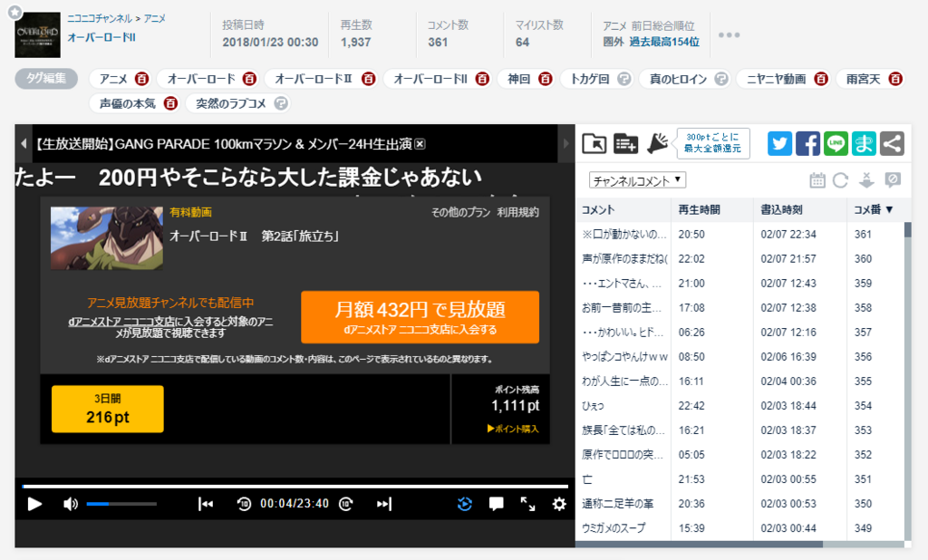928x560 pixels.
Task: Adjust the volume slider
Action: (x=121, y=504)
